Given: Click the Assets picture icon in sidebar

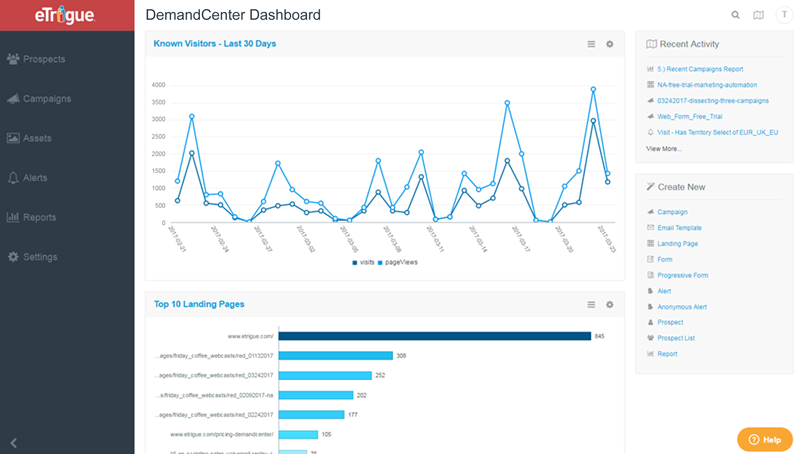Looking at the screenshot, I should (13, 138).
